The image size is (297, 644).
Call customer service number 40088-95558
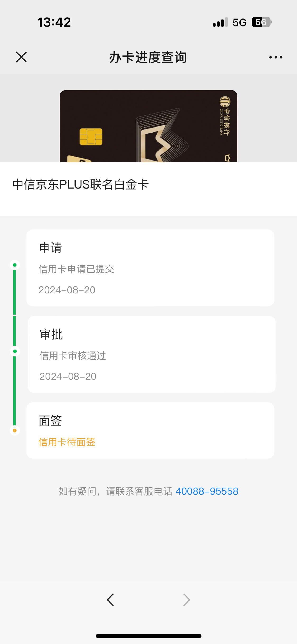(x=207, y=491)
